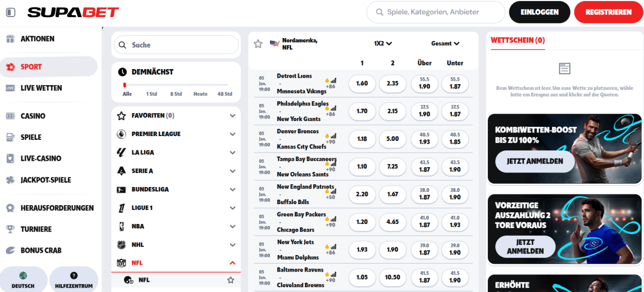Pick Chicago Bears odds 4.65
The image size is (644, 292).
pyautogui.click(x=392, y=222)
